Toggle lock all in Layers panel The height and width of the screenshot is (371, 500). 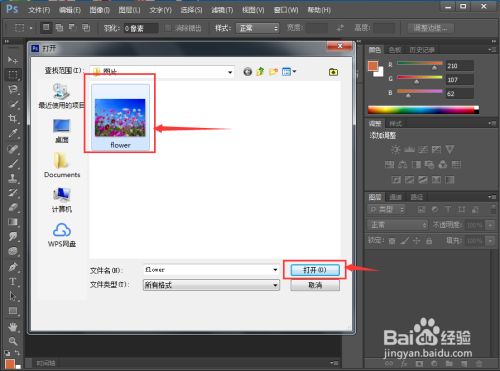(x=429, y=241)
